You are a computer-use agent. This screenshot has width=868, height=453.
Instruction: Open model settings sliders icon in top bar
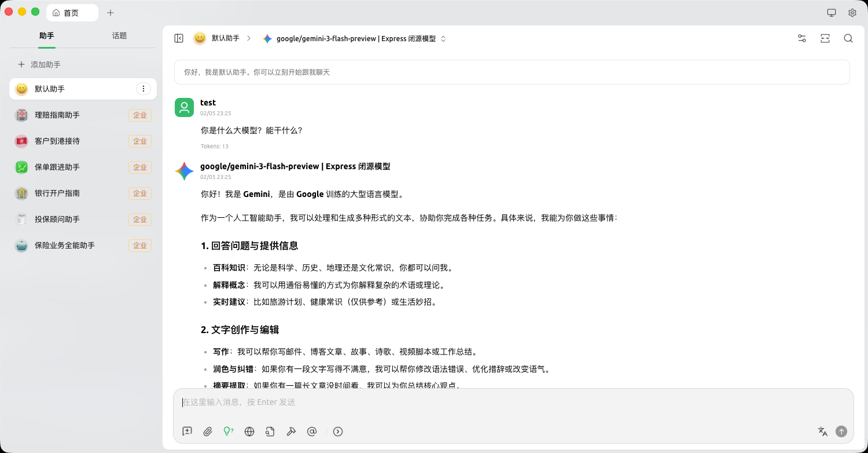click(801, 38)
